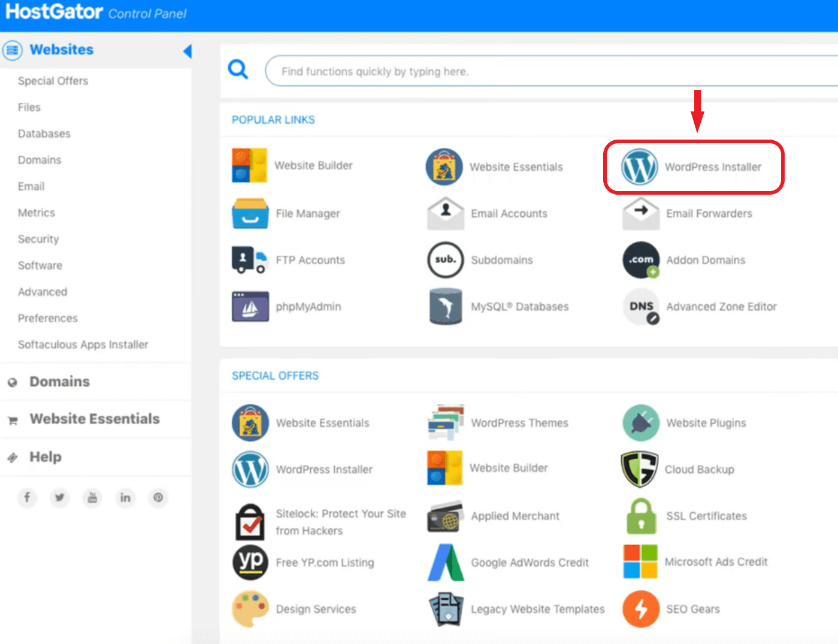
Task: Click the SEO Gears text link
Action: pyautogui.click(x=693, y=609)
